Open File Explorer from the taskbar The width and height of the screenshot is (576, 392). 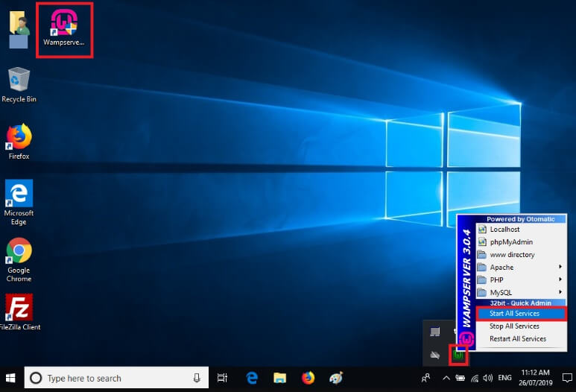tap(280, 378)
